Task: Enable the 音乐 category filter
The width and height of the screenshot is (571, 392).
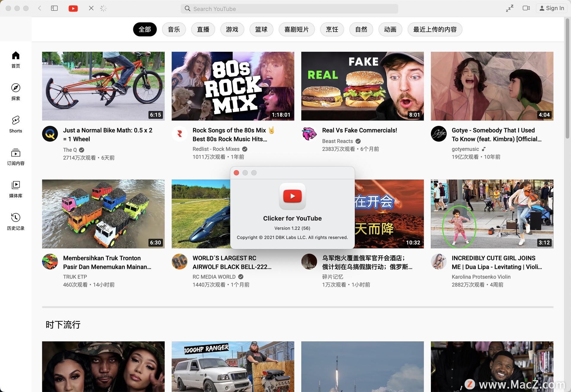Action: 174,29
